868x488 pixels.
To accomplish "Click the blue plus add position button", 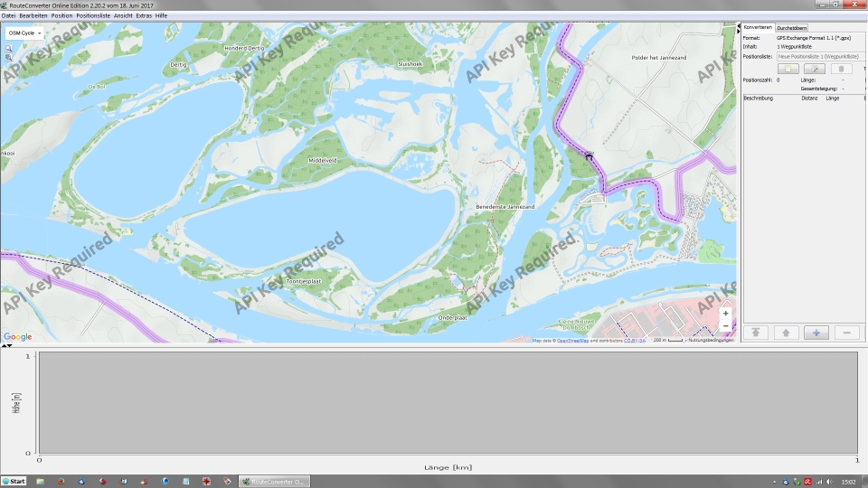I will tap(816, 333).
